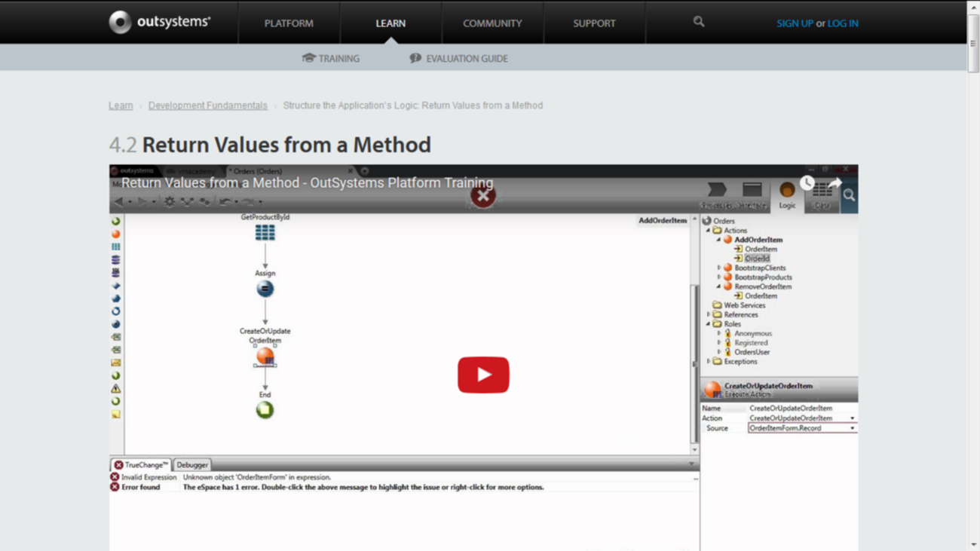Click the Invalid Expression error row
Image resolution: width=980 pixels, height=551 pixels.
click(x=404, y=477)
